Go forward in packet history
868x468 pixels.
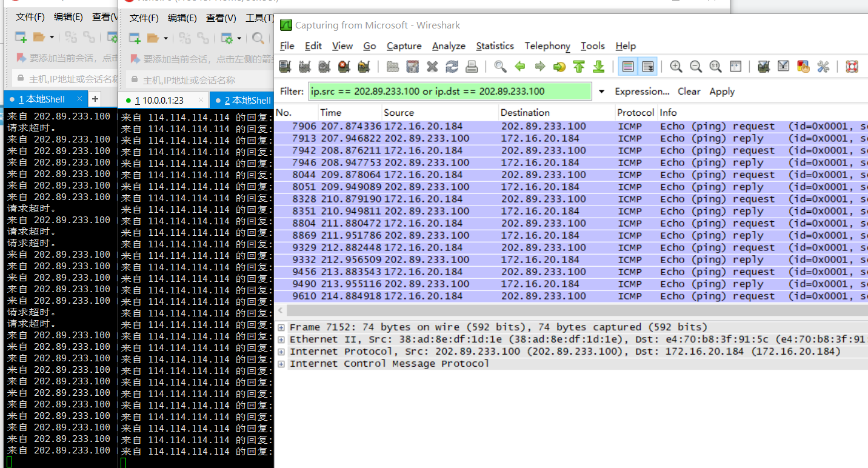click(x=539, y=67)
